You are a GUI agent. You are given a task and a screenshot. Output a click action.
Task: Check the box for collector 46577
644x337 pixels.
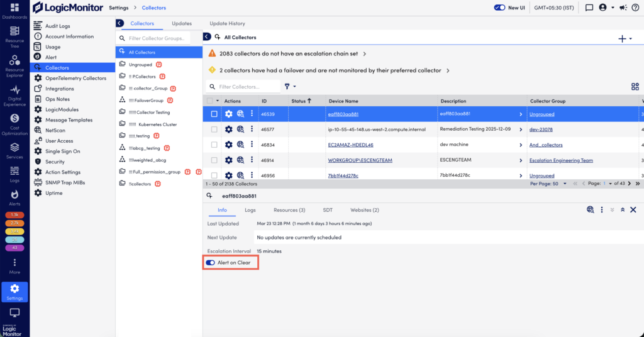pyautogui.click(x=214, y=130)
